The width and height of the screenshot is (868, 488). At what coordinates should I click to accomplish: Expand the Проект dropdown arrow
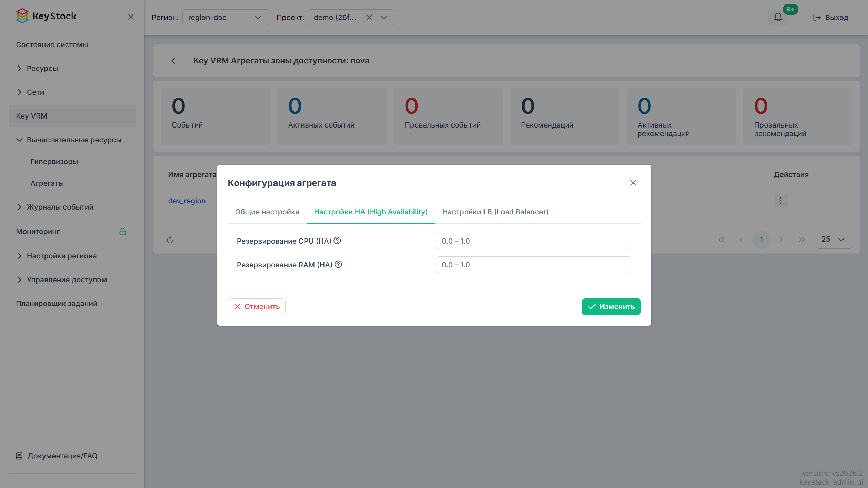(384, 18)
